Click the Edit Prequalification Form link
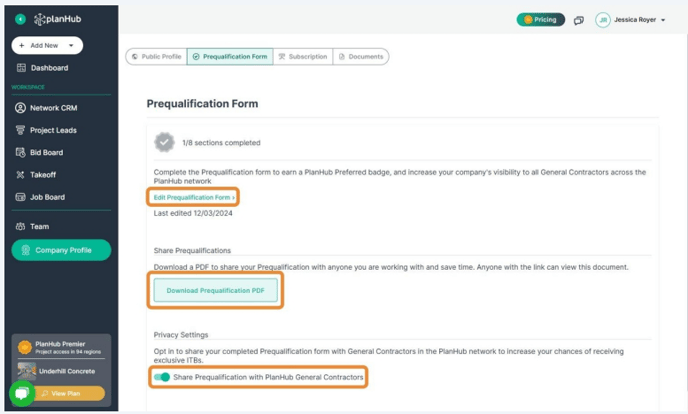688x414 pixels. pyautogui.click(x=194, y=197)
